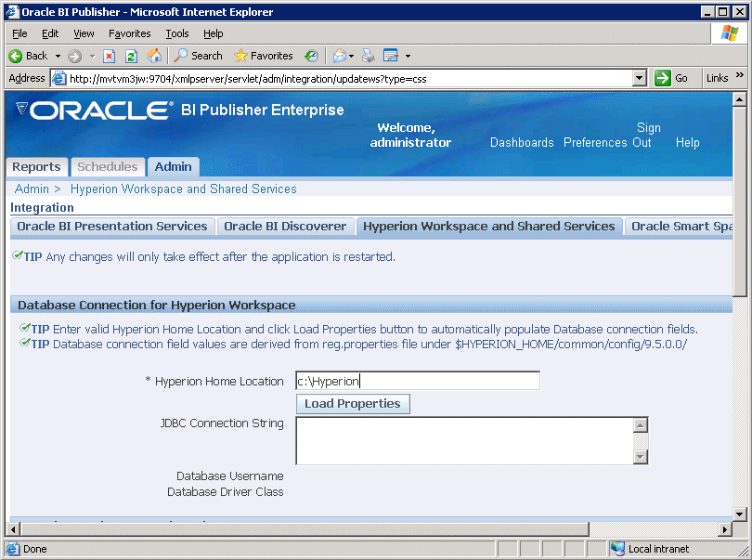This screenshot has height=560, width=752.
Task: Click the Stop loading icon
Action: click(110, 56)
